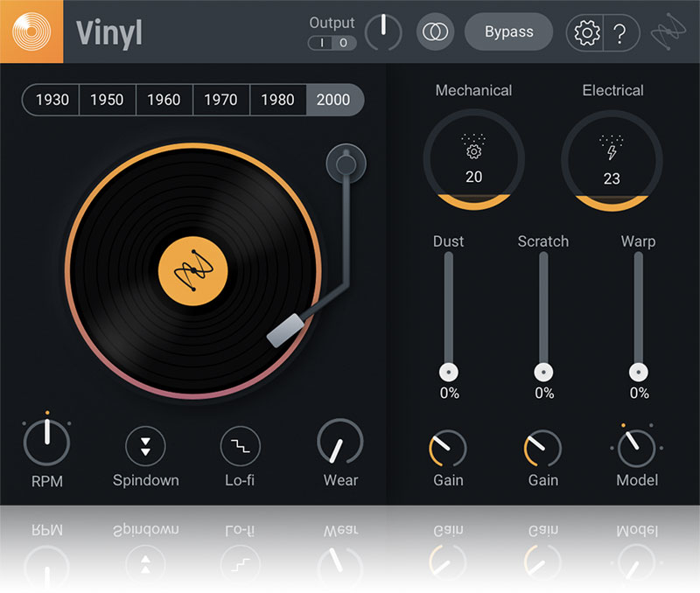Click the Wear knob
This screenshot has width=700, height=593.
coord(339,443)
